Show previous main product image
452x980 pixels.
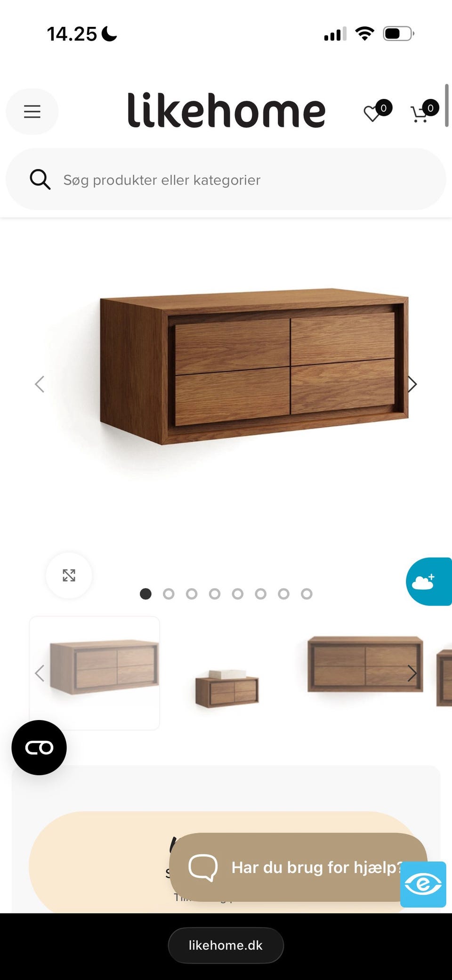(40, 384)
